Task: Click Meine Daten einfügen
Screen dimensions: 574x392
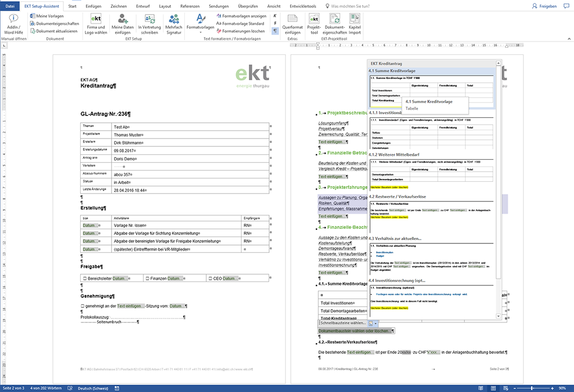Action: point(122,24)
